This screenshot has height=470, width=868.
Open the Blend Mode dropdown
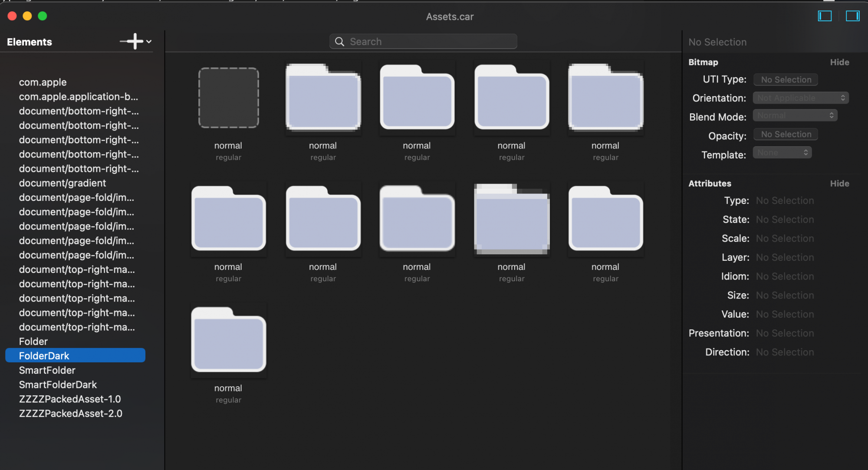point(795,115)
